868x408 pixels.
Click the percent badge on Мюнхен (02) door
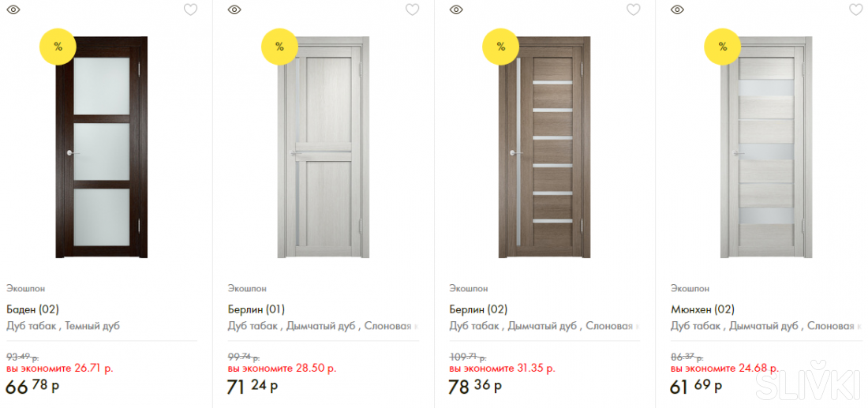pyautogui.click(x=722, y=47)
